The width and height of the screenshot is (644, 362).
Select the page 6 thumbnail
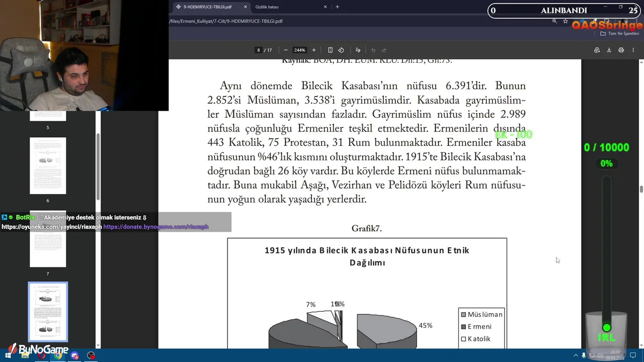point(48,165)
